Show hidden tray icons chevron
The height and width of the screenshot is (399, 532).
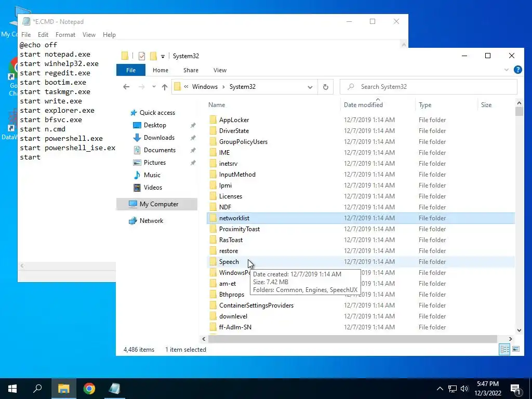[440, 389]
